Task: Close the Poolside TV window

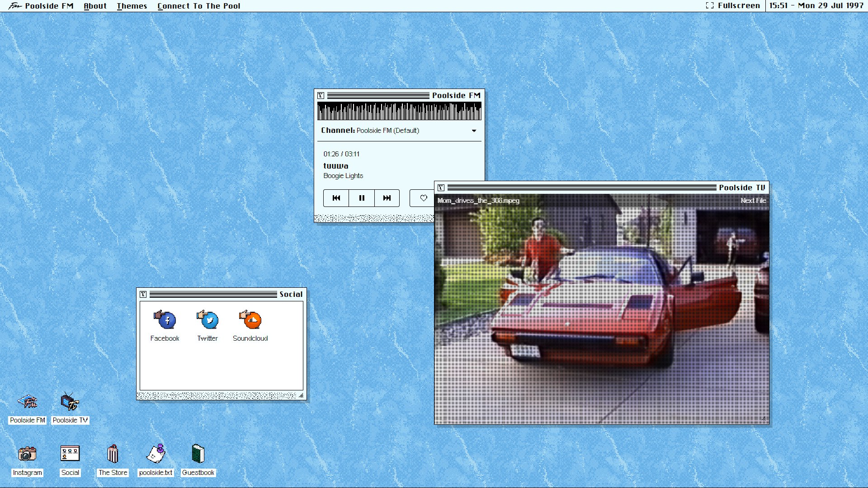Action: [x=441, y=188]
